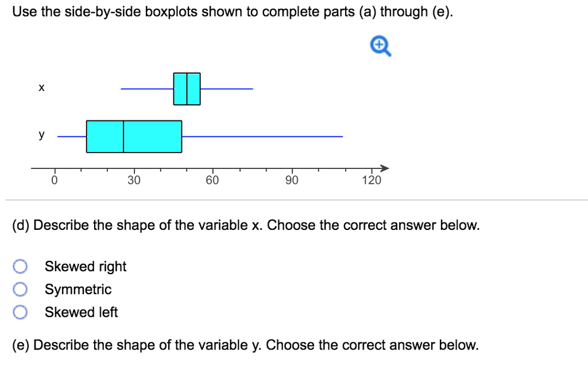Select the Skewed left radio button
The width and height of the screenshot is (588, 377).
20,312
